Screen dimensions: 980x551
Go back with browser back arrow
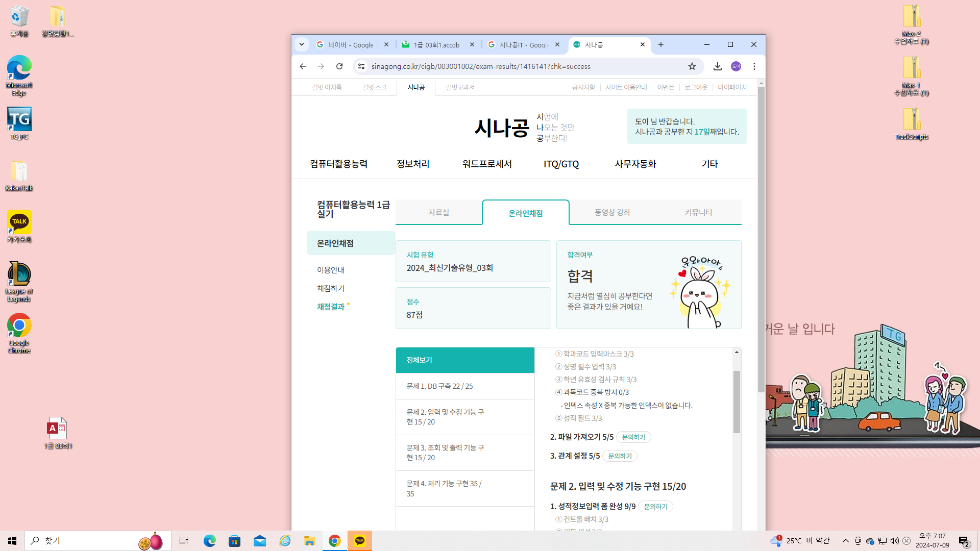click(303, 66)
